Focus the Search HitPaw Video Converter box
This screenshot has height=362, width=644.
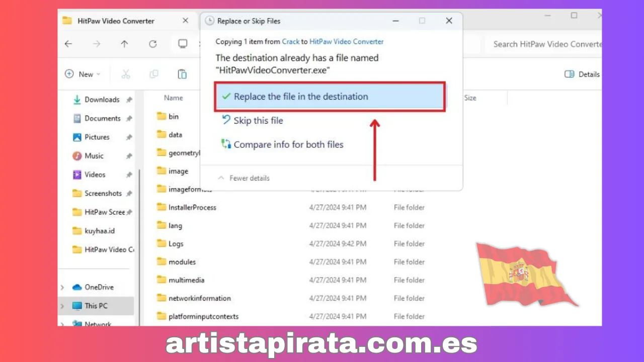543,44
